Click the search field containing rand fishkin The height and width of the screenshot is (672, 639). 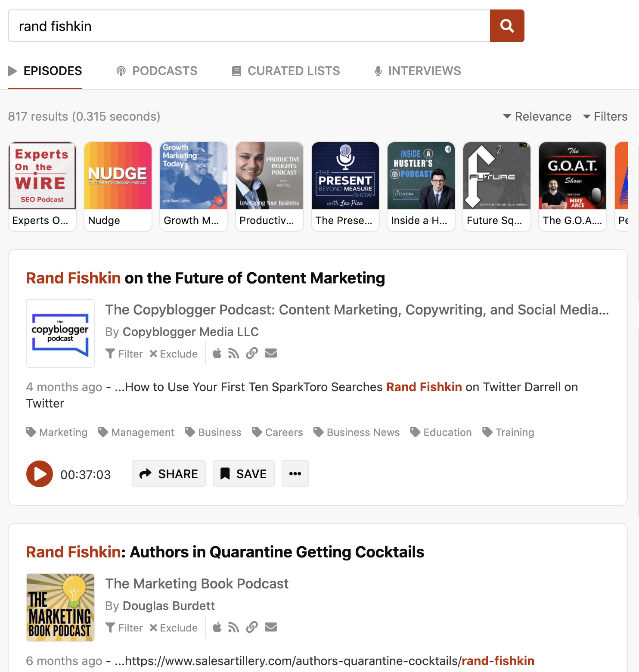click(x=249, y=26)
